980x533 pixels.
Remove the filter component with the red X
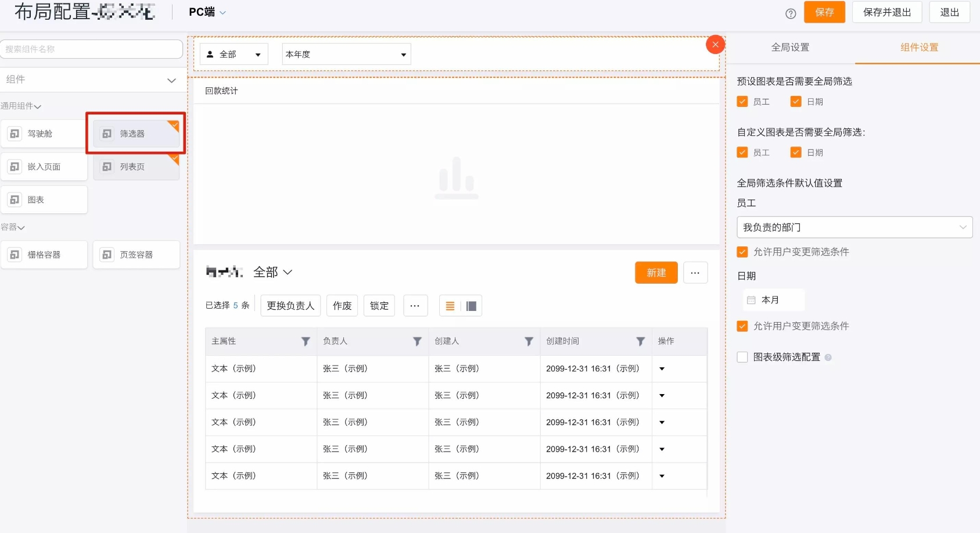point(715,44)
